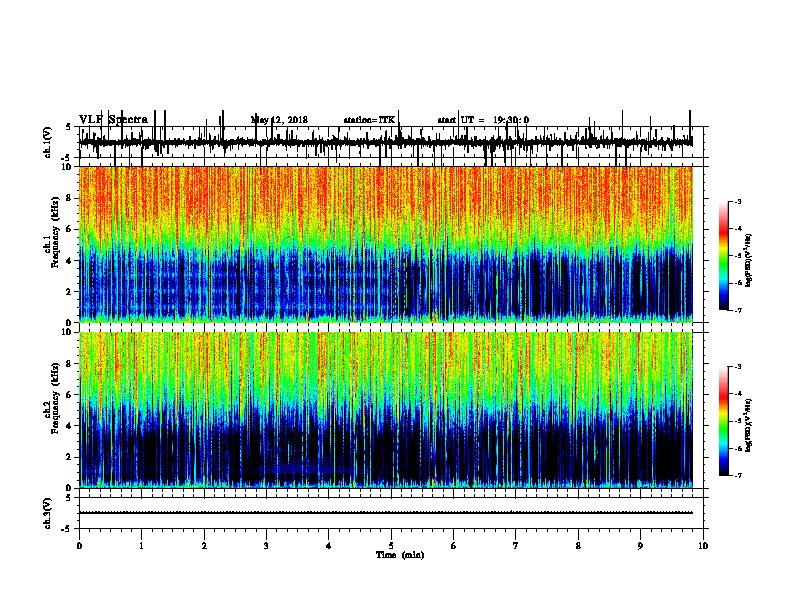Click inside the ch.2 spectrogram panel
This screenshot has height=612, width=792.
point(386,410)
